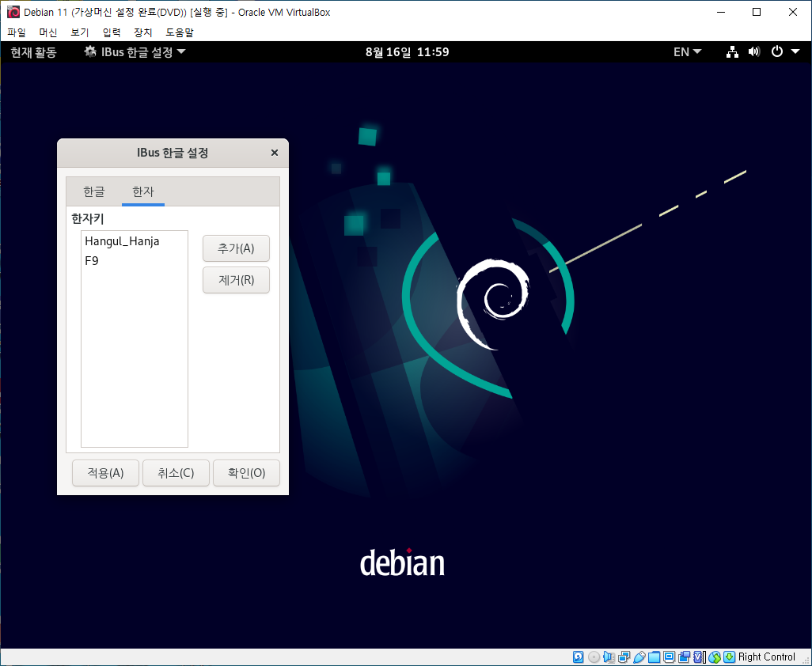
Task: Click the GNOME power icon
Action: (x=777, y=51)
